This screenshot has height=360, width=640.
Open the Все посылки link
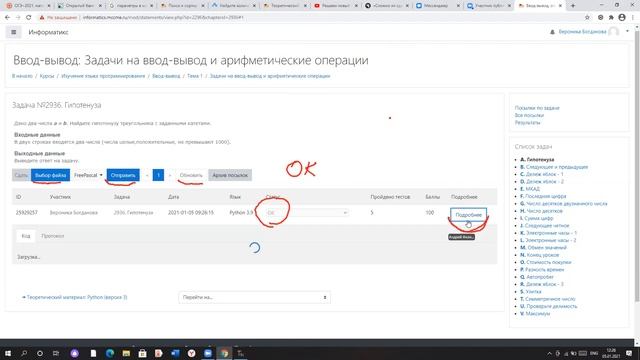pyautogui.click(x=529, y=115)
